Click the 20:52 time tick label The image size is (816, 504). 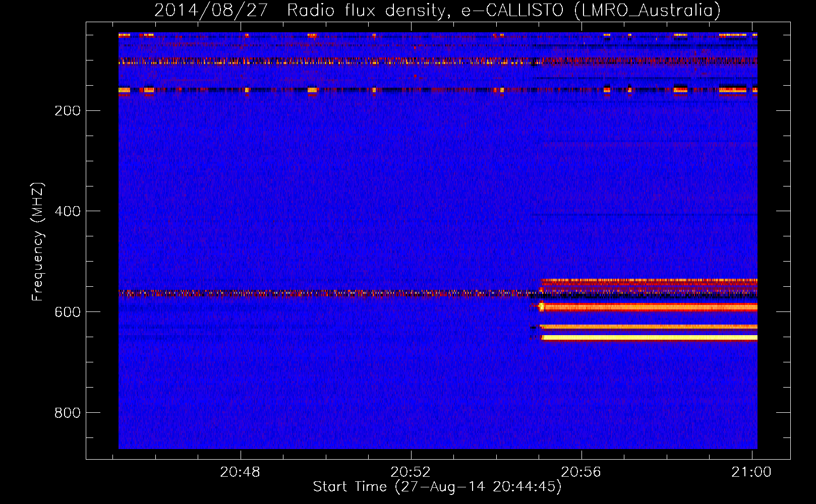411,472
